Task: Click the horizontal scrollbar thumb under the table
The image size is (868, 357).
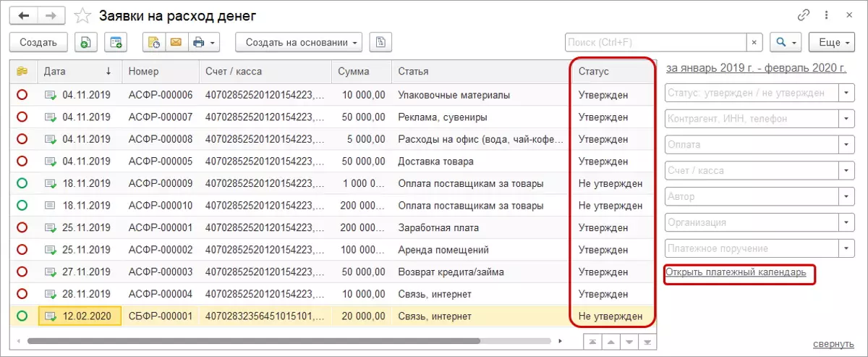Action: pos(253,340)
